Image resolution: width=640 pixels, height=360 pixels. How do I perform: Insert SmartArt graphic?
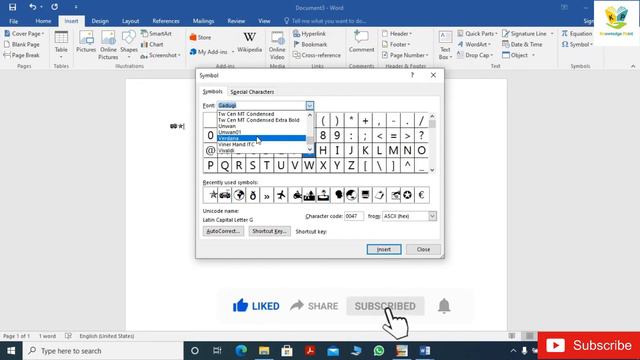pyautogui.click(x=156, y=33)
